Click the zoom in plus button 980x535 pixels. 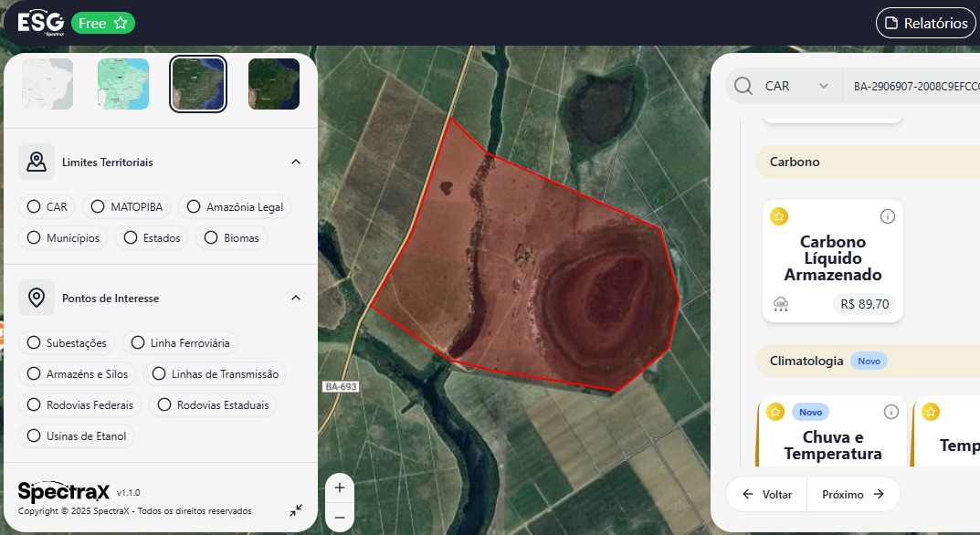click(x=339, y=488)
